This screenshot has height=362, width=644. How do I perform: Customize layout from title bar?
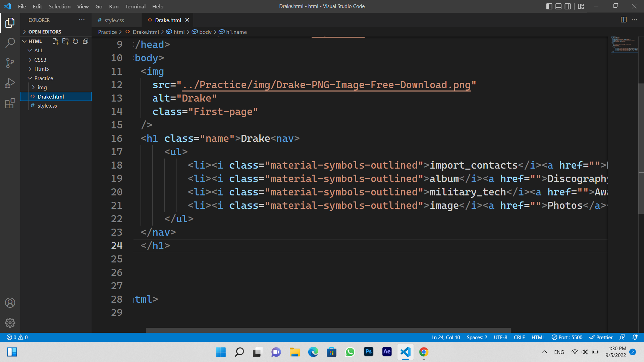[581, 6]
